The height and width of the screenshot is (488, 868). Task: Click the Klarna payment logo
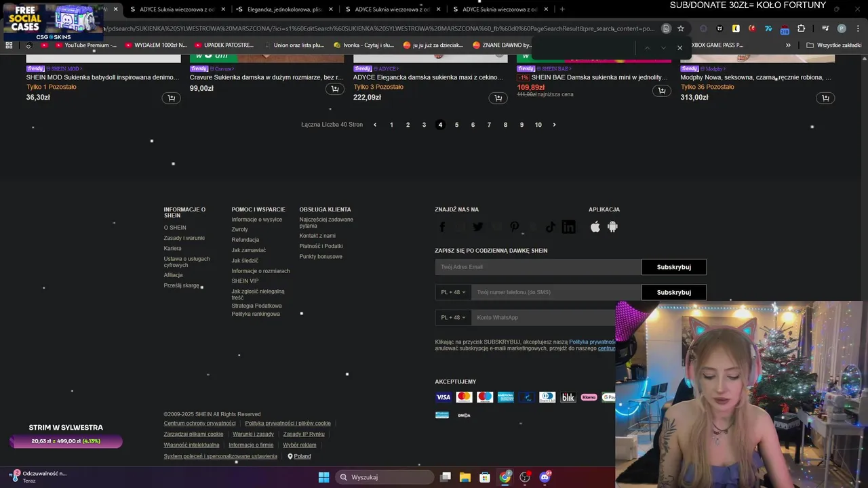(589, 397)
